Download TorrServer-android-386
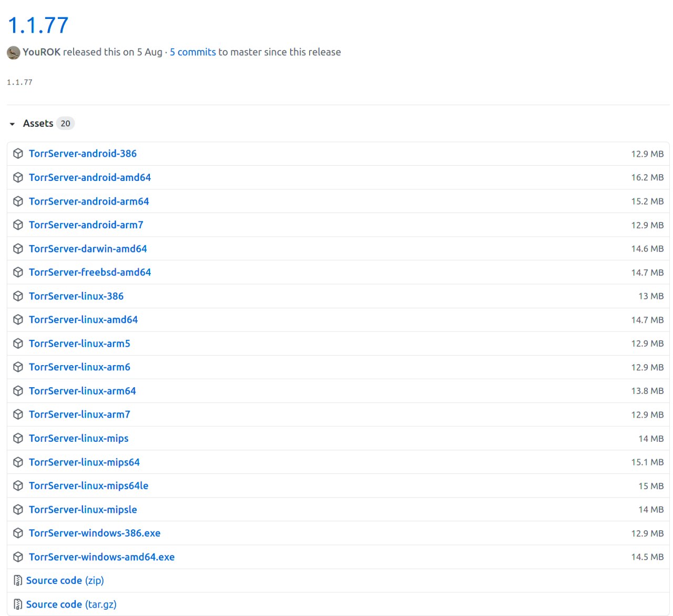673x616 pixels. 83,154
